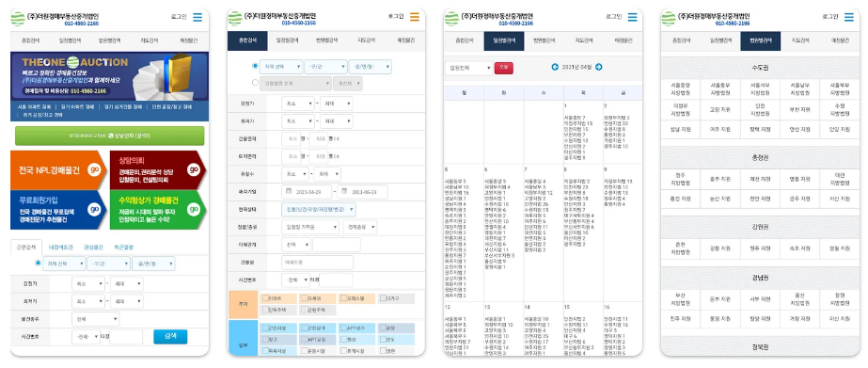This screenshot has height=368, width=868.
Task: Select the 최근열람 tab
Action: (124, 248)
